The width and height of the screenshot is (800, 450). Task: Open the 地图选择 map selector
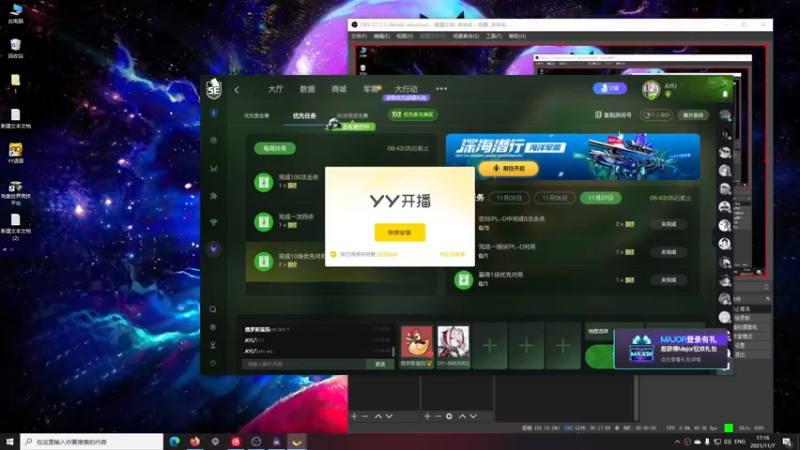click(x=600, y=332)
